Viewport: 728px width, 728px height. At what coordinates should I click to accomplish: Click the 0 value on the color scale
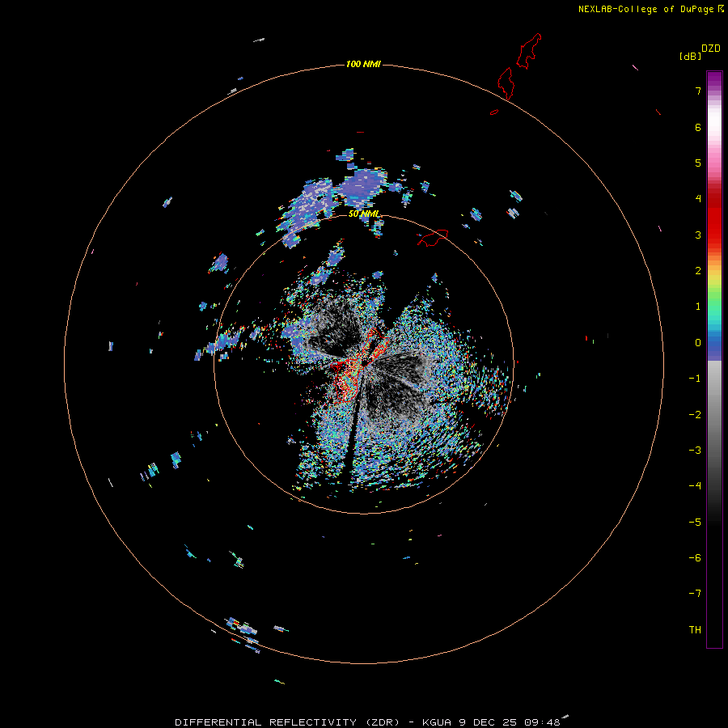(x=698, y=343)
